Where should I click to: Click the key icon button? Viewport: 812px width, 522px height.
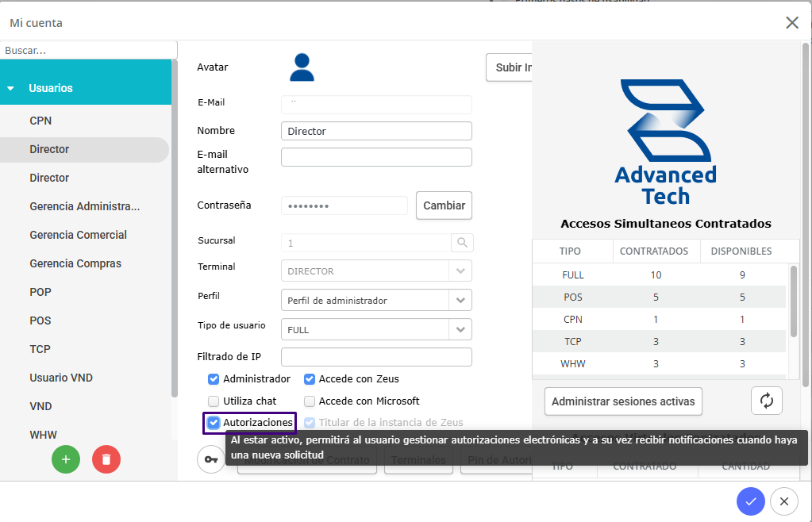211,459
